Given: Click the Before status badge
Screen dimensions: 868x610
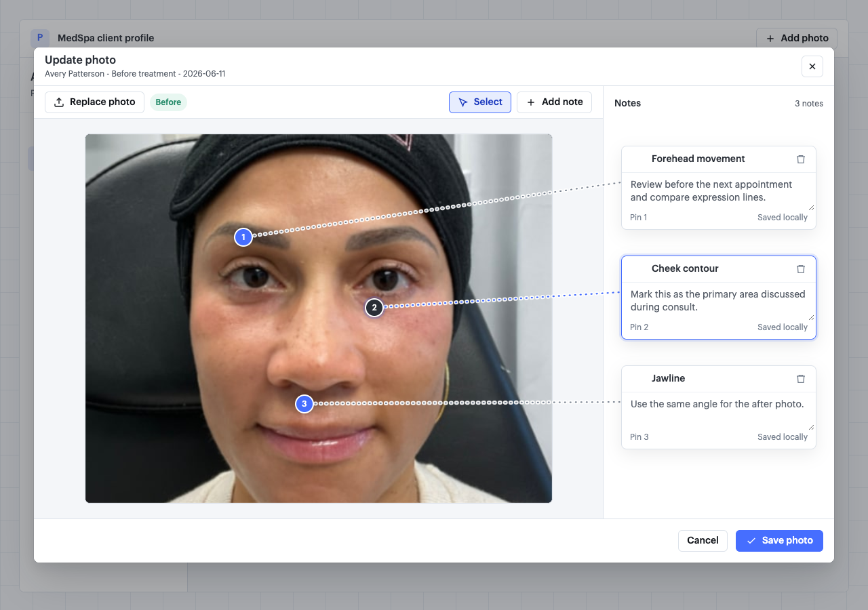Looking at the screenshot, I should (x=168, y=102).
